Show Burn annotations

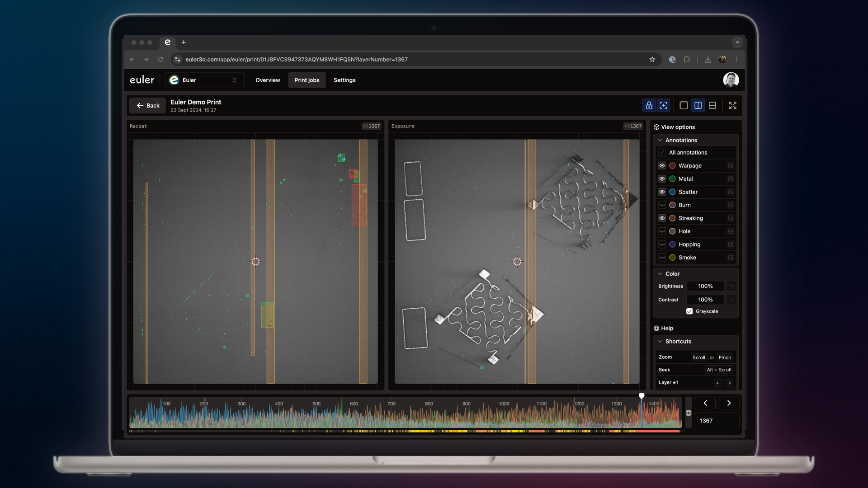(x=662, y=205)
